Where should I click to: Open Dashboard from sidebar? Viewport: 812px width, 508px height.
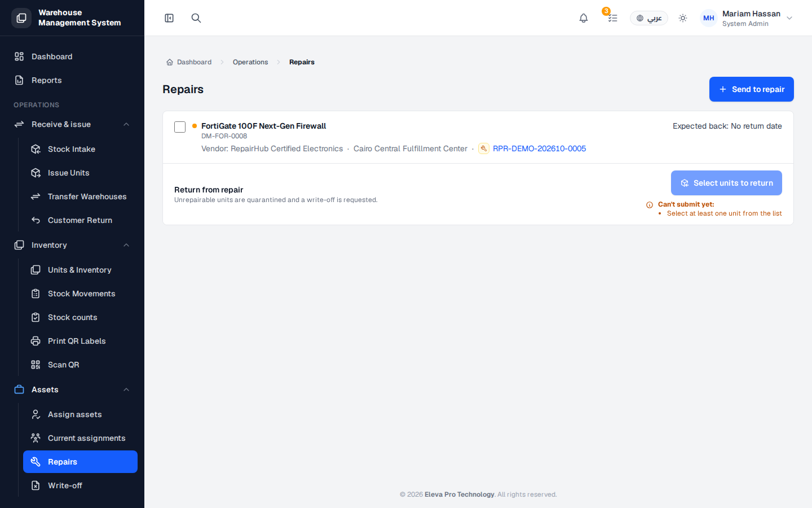pyautogui.click(x=72, y=56)
